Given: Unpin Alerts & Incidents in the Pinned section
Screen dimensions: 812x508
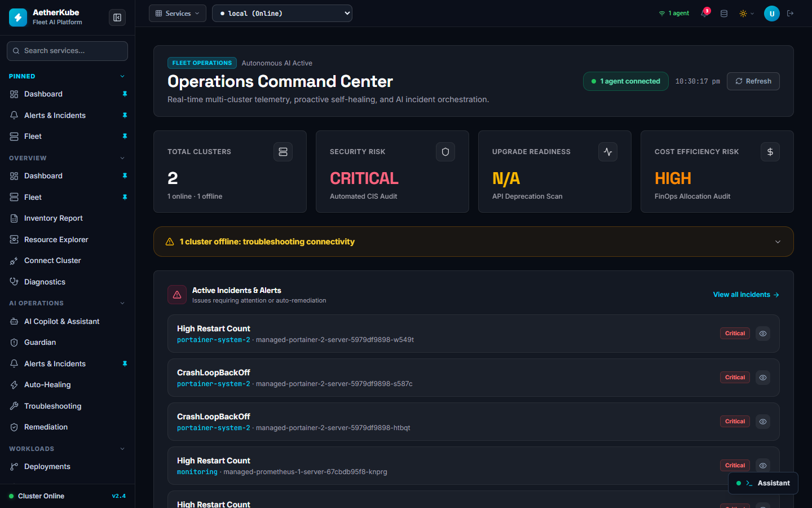Looking at the screenshot, I should [x=125, y=115].
